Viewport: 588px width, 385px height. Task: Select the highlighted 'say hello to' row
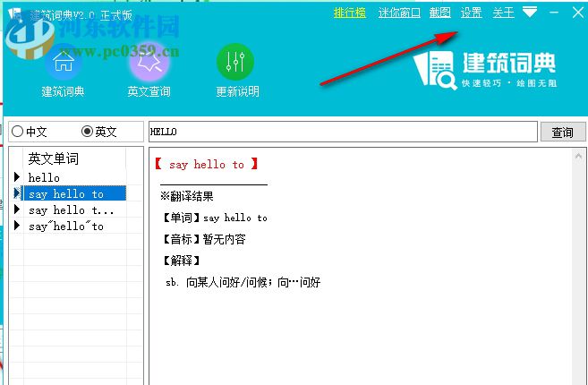click(74, 193)
